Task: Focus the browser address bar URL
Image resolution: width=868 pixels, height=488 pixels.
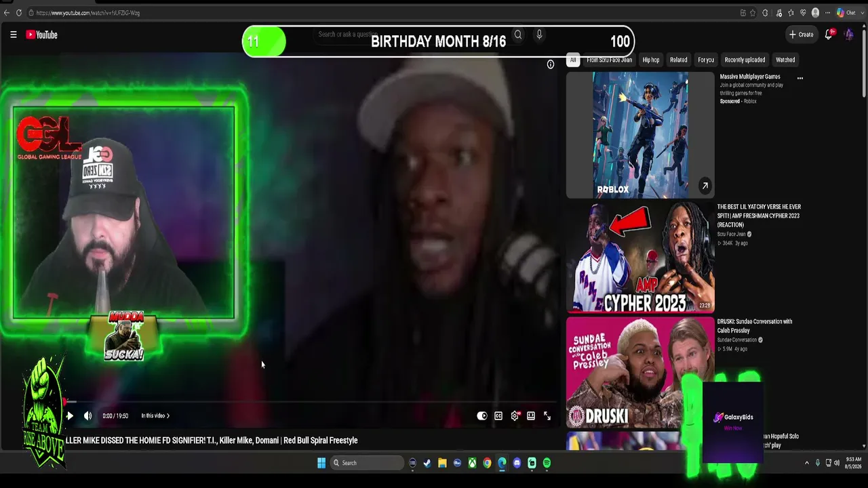Action: [88, 13]
